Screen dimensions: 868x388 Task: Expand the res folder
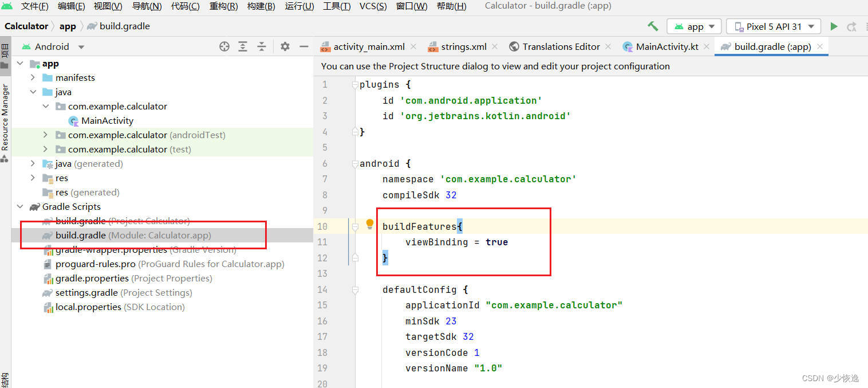33,178
